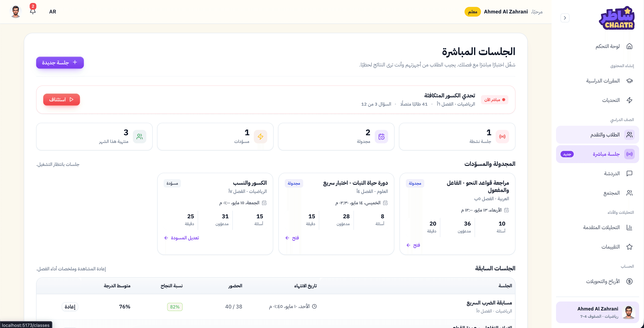This screenshot has width=644, height=328.
Task: Click the مجدولة badge on plant life cycle card
Action: coord(294,183)
